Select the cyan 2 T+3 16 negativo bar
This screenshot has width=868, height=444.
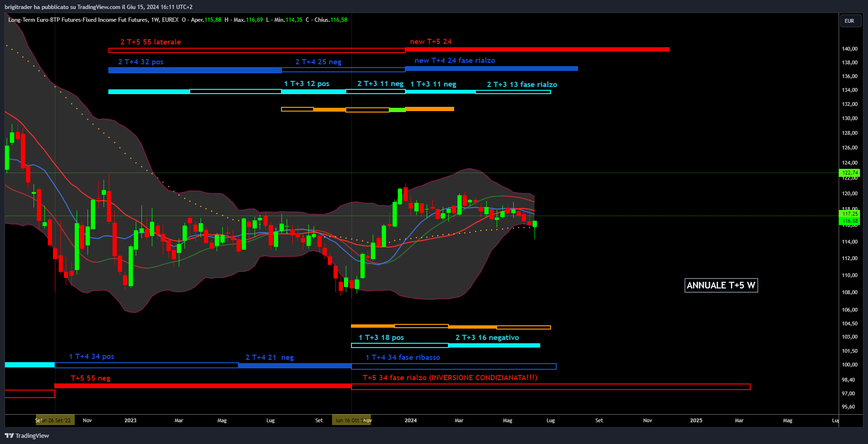click(x=494, y=345)
